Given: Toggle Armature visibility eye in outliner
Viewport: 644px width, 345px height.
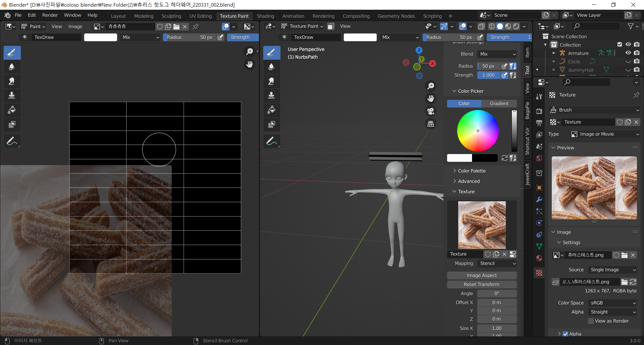Looking at the screenshot, I should 628,53.
